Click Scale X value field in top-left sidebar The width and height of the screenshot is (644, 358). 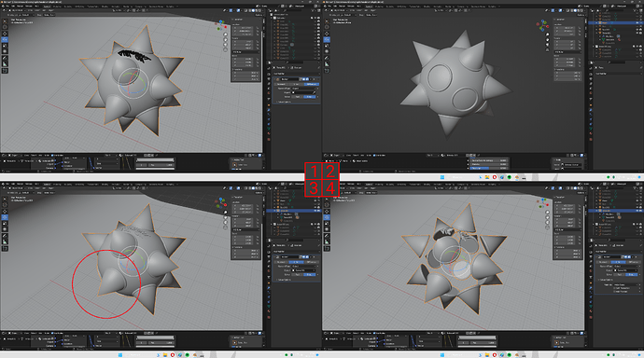pyautogui.click(x=243, y=59)
